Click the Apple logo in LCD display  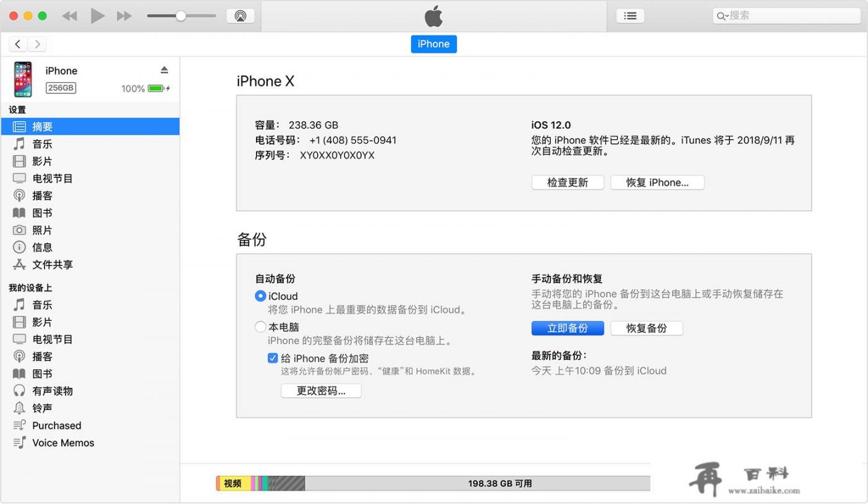[x=434, y=16]
